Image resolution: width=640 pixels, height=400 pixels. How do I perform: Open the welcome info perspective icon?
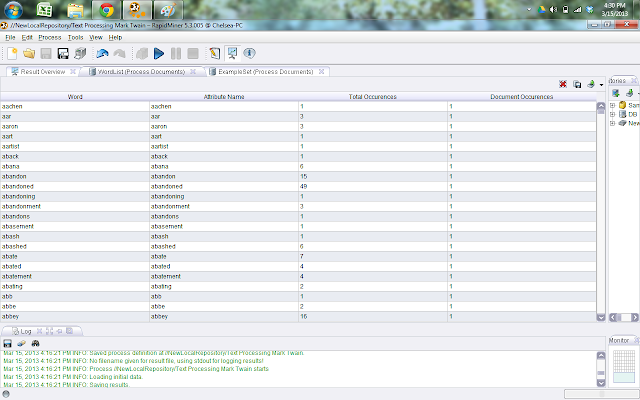point(249,53)
